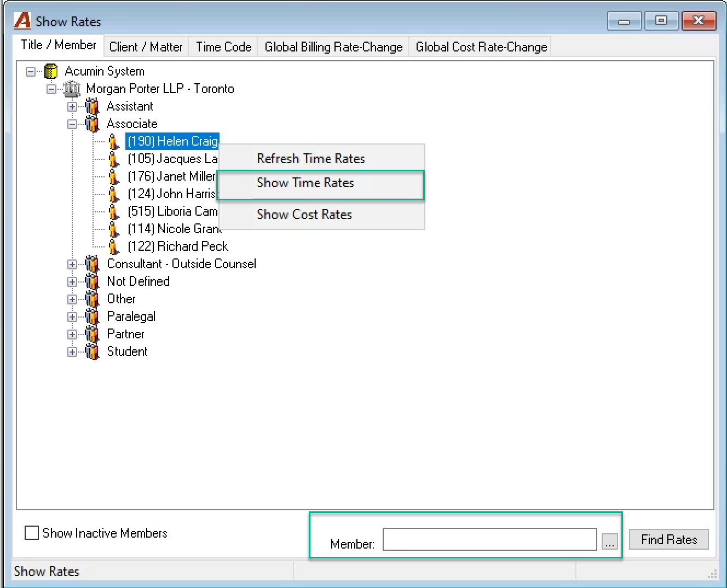Click the Other group icon

[93, 299]
